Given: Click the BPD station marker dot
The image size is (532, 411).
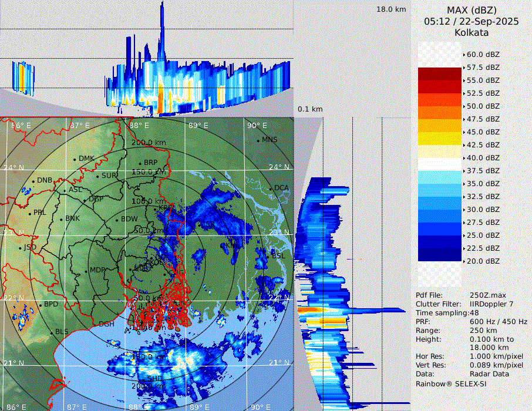Looking at the screenshot, I should point(41,305).
